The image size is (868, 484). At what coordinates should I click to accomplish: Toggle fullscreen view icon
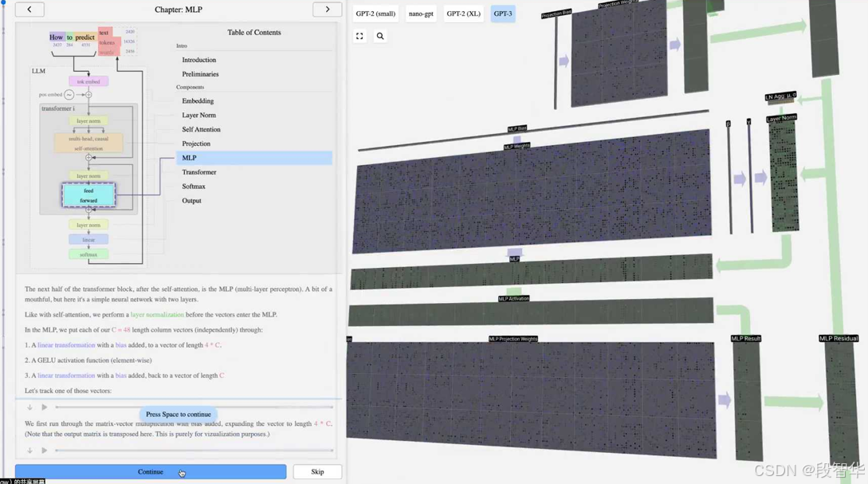pyautogui.click(x=359, y=36)
